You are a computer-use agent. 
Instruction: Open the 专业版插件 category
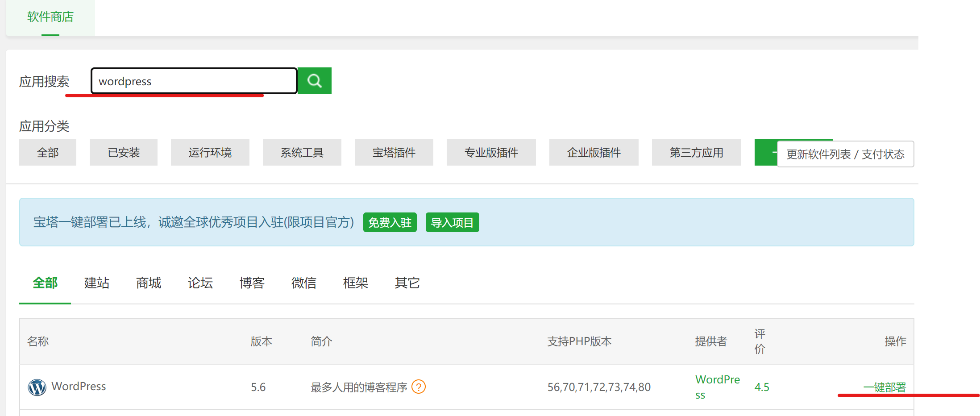(491, 153)
